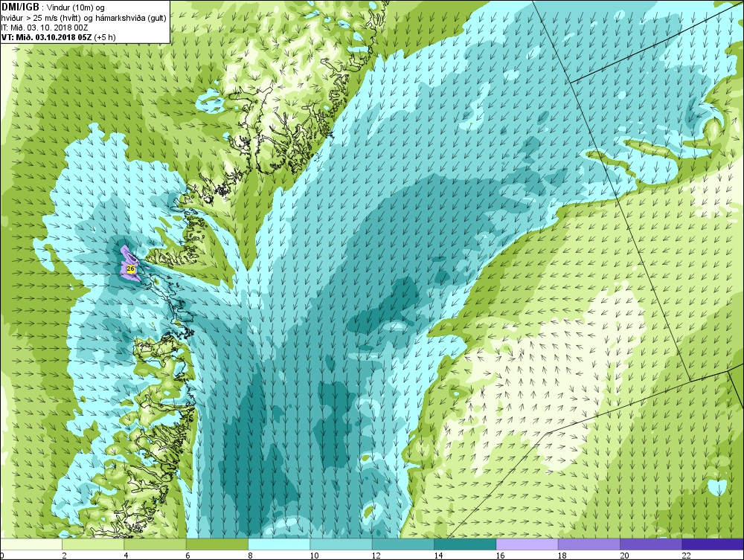
Task: Click the legend scale label '22'
Action: 686,556
